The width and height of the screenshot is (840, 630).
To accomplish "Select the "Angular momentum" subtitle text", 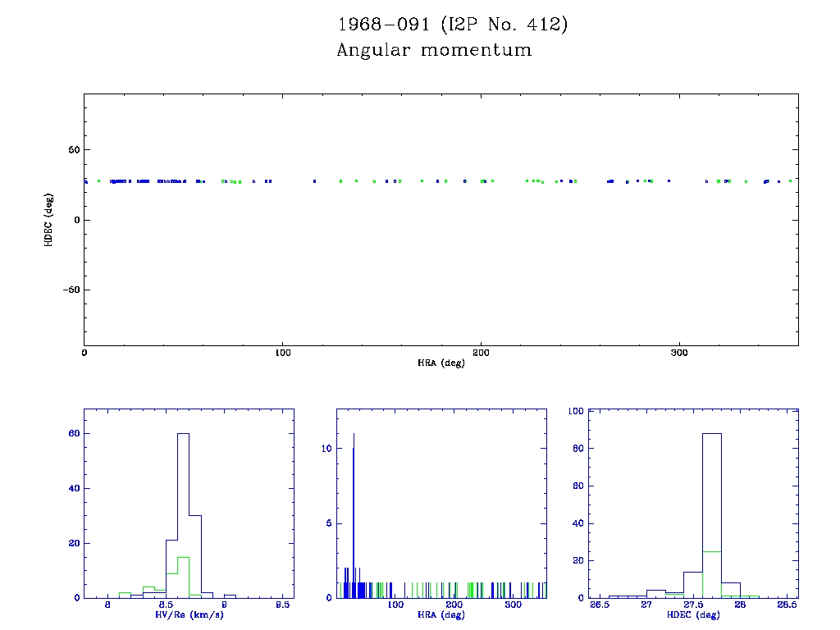I will click(x=434, y=51).
